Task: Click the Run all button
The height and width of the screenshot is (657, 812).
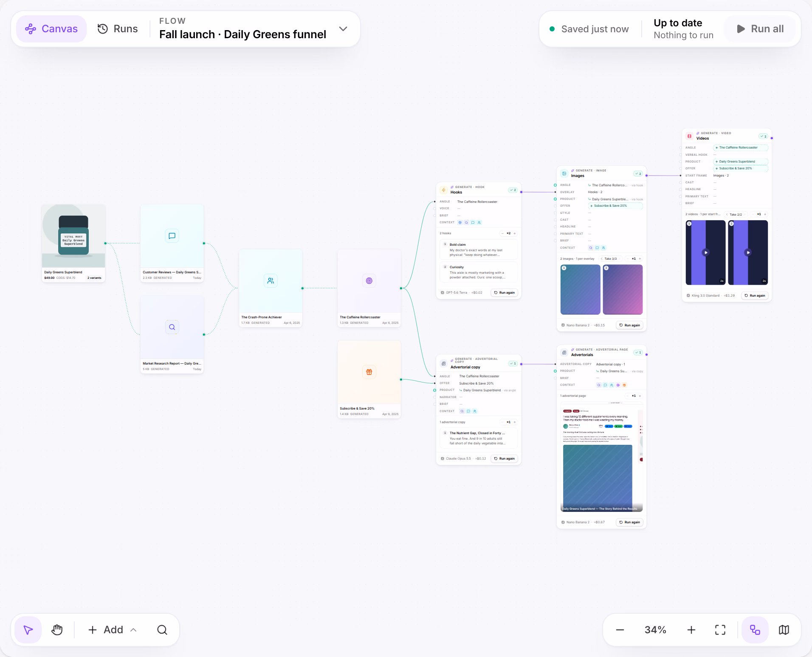Action: point(760,29)
